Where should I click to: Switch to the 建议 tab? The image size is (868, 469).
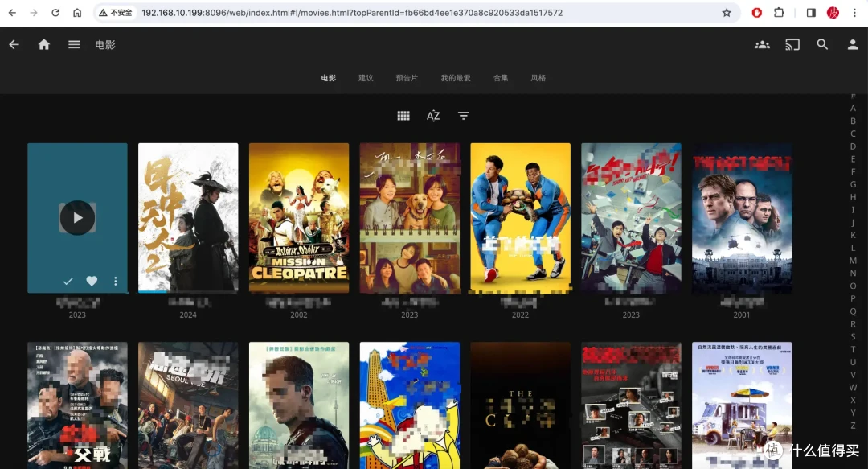tap(366, 78)
